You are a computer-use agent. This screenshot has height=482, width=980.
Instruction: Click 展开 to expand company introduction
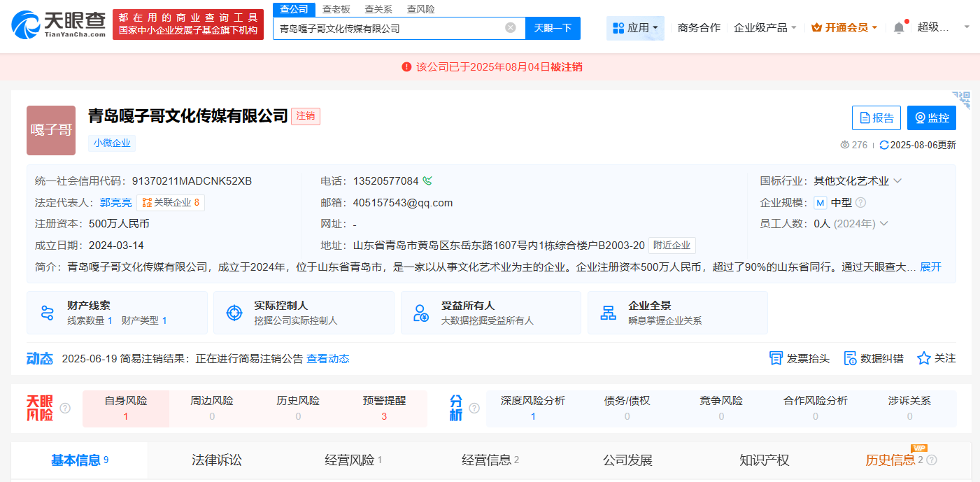[x=931, y=267]
